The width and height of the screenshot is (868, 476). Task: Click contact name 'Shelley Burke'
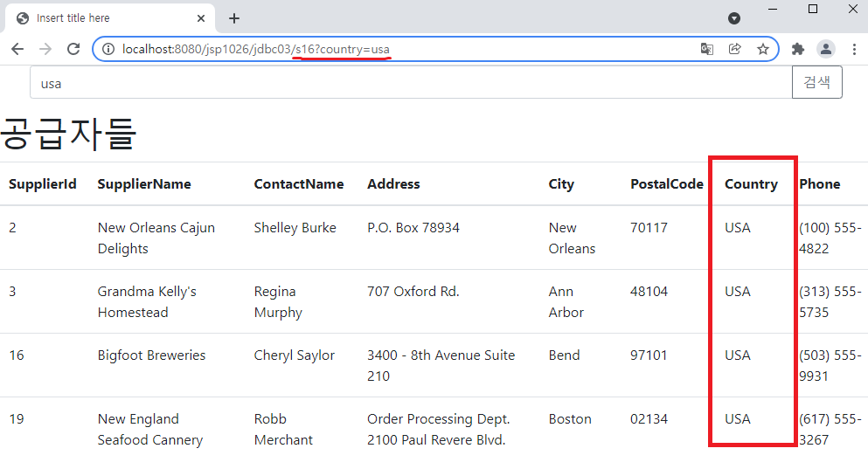(x=295, y=228)
